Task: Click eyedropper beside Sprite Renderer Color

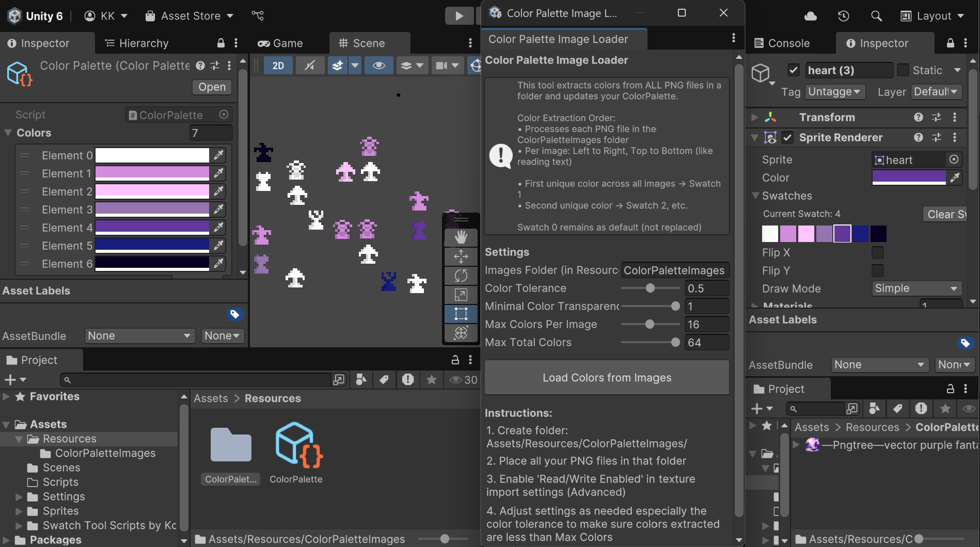Action: pyautogui.click(x=955, y=178)
